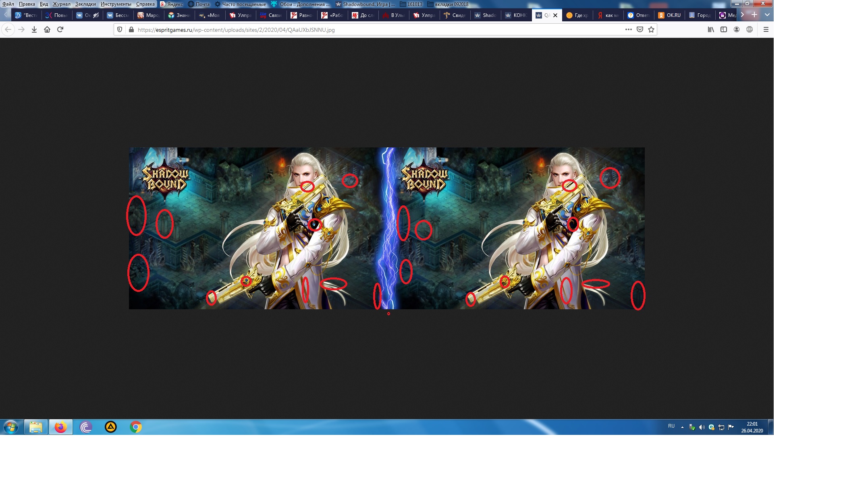This screenshot has width=868, height=484.
Task: Switch to the "Вести" tab
Action: pos(26,15)
